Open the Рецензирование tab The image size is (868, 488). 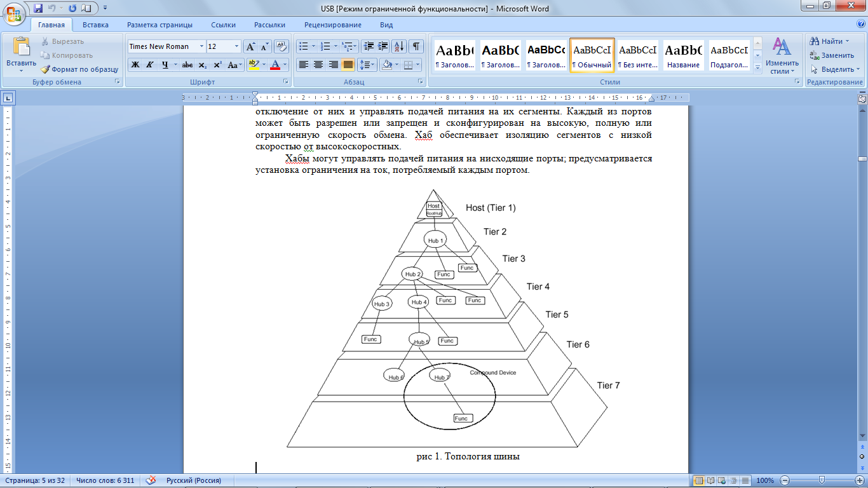[333, 25]
